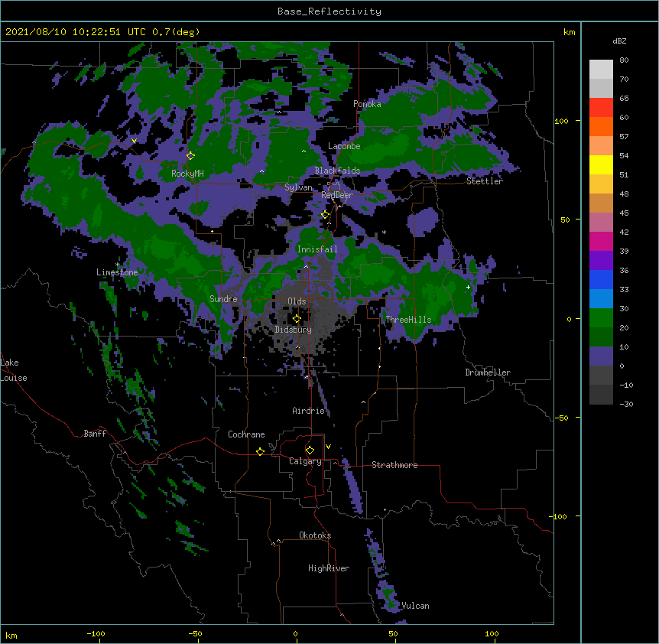Screen dimensions: 659x644
Task: Select the blue 36 dBZ color swatch
Action: tap(601, 279)
